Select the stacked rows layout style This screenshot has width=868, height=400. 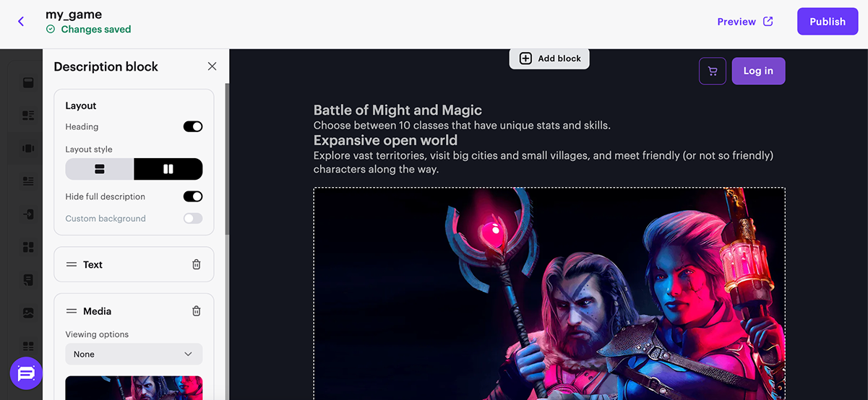point(100,169)
